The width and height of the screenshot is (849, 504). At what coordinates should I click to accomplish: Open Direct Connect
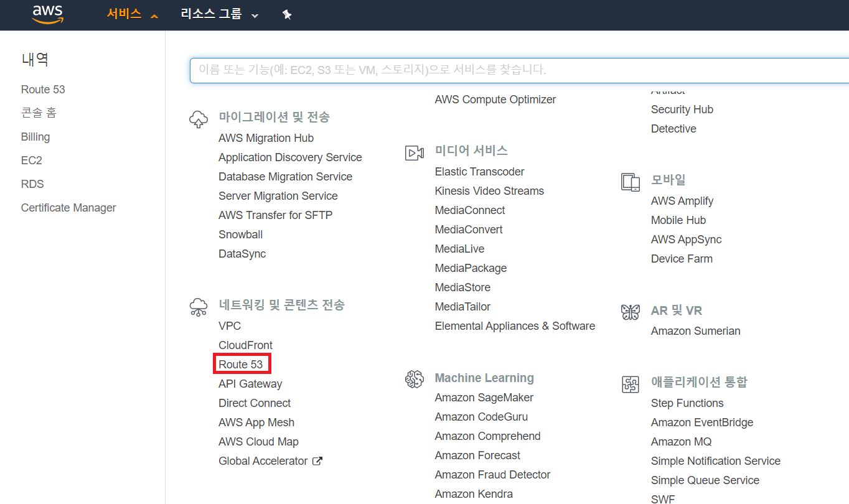click(255, 403)
